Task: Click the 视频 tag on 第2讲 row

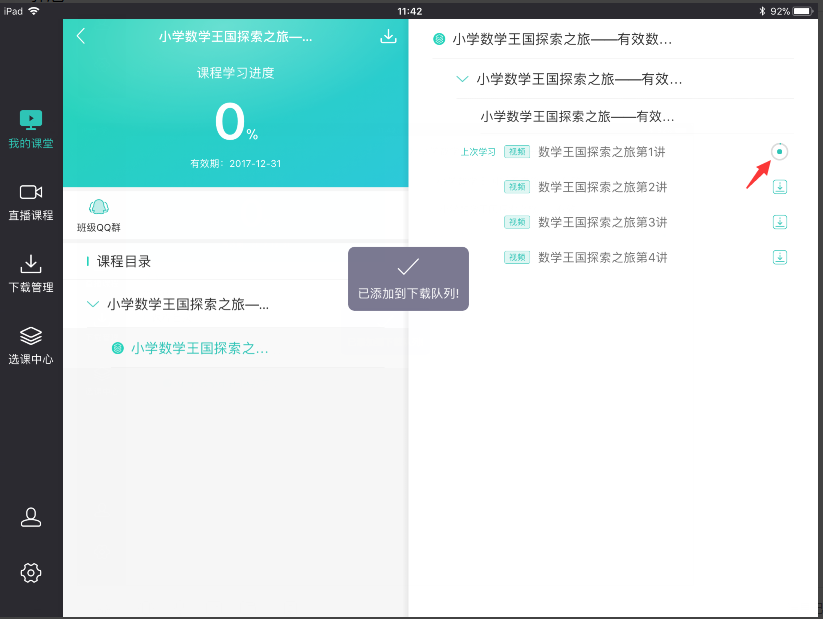Action: (517, 187)
